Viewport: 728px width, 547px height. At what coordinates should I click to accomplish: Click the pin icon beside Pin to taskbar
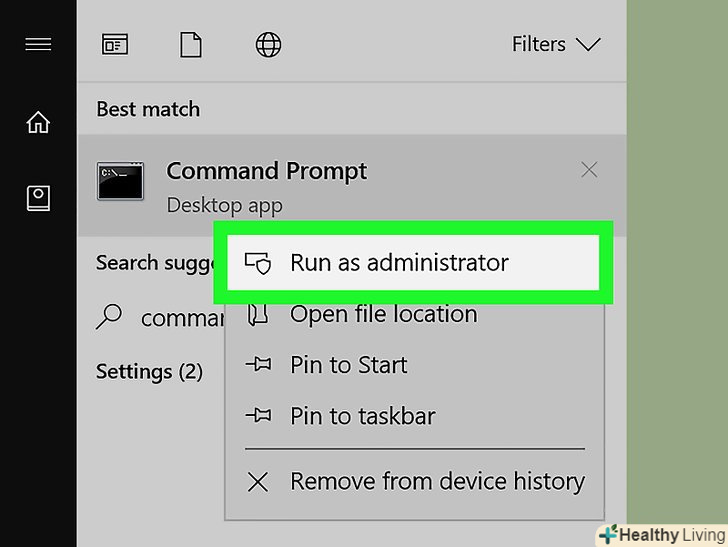tap(258, 416)
